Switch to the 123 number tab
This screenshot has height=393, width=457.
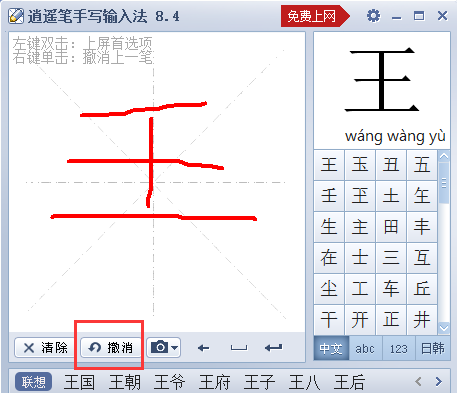[399, 348]
